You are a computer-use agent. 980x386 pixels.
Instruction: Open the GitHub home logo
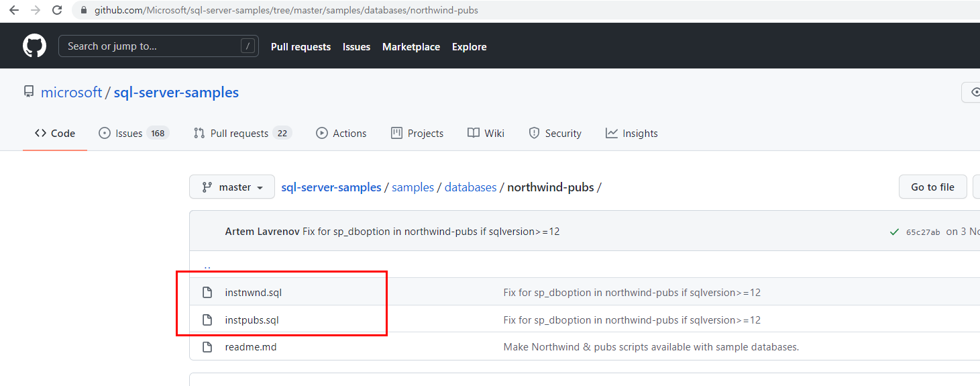point(35,46)
